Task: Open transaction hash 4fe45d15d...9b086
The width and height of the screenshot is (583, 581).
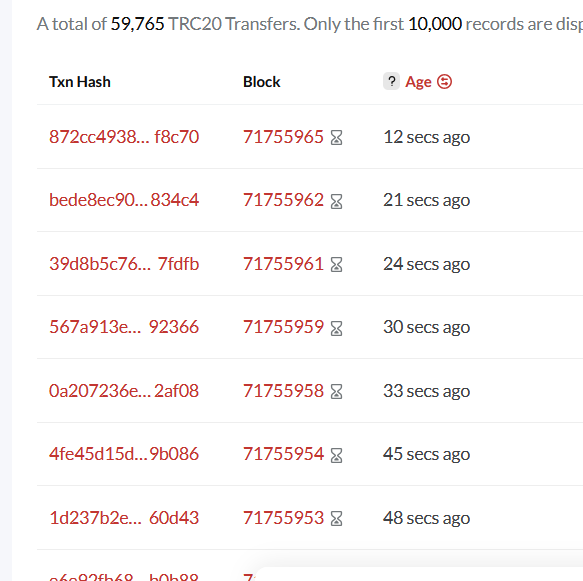Action: coord(124,454)
